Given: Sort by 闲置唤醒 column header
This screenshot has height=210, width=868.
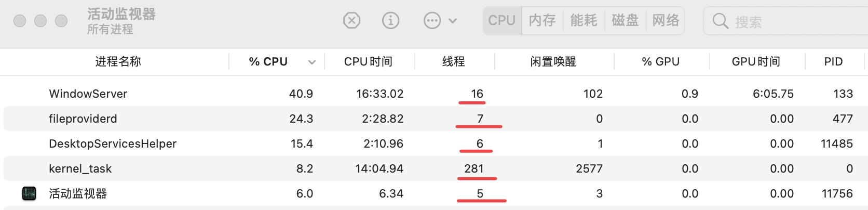Looking at the screenshot, I should click(553, 62).
